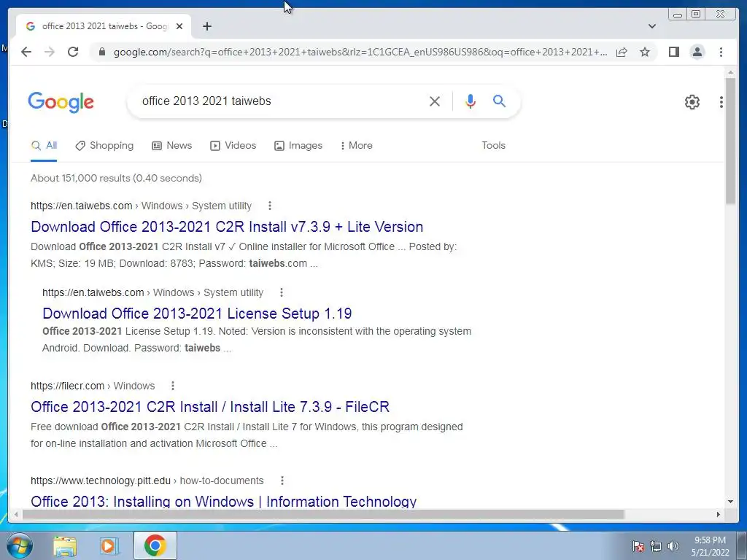The width and height of the screenshot is (747, 560).
Task: View site security lock info
Action: click(101, 52)
